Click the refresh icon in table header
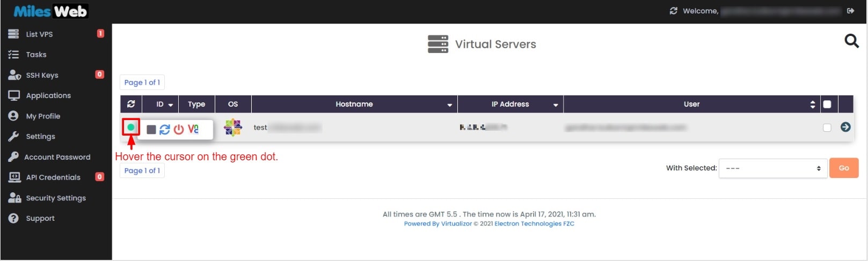Viewport: 868px width, 261px height. (131, 104)
